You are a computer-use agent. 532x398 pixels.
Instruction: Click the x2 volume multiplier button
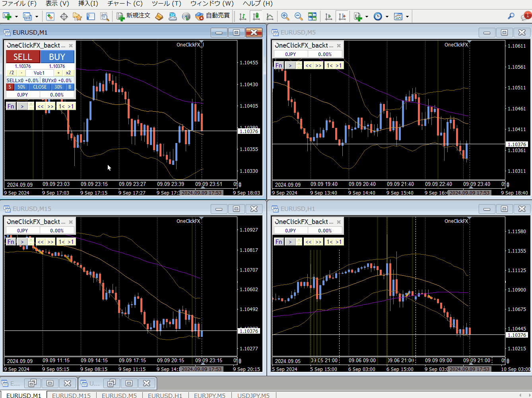tap(68, 73)
